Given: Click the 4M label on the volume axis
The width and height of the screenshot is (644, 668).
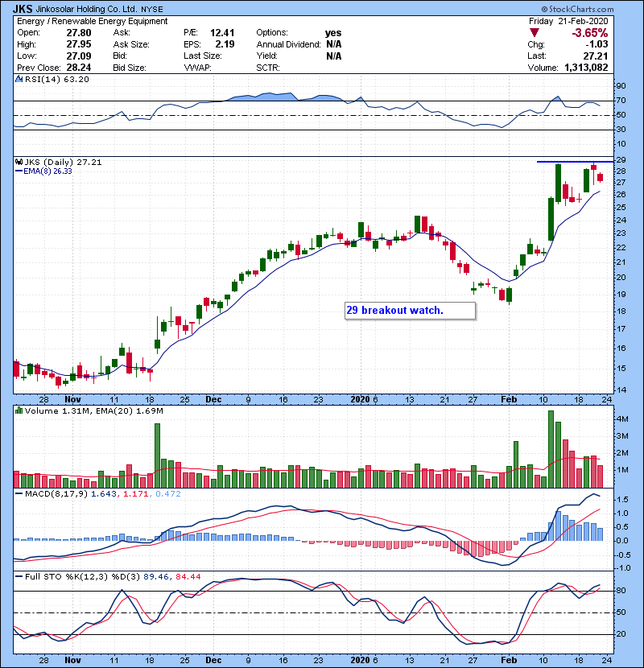Looking at the screenshot, I should coord(622,419).
